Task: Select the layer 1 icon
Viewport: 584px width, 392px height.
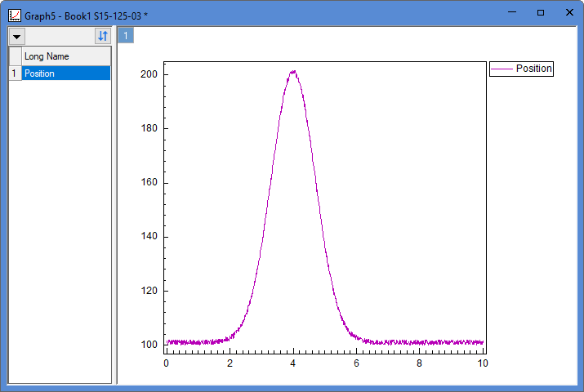Action: click(x=126, y=36)
